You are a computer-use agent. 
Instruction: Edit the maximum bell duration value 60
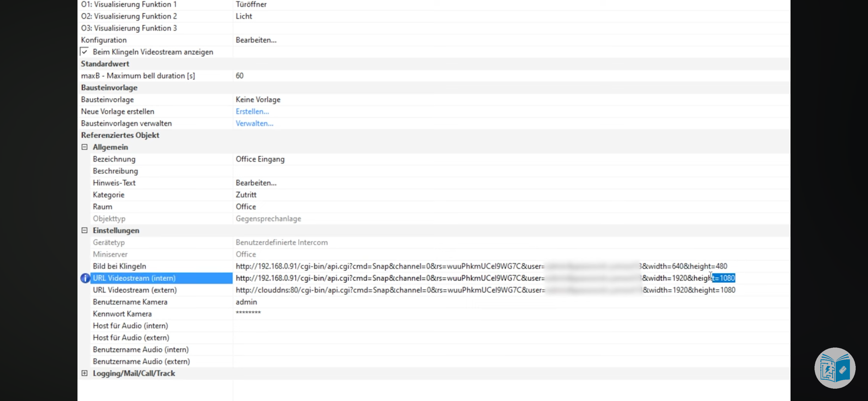pos(239,76)
